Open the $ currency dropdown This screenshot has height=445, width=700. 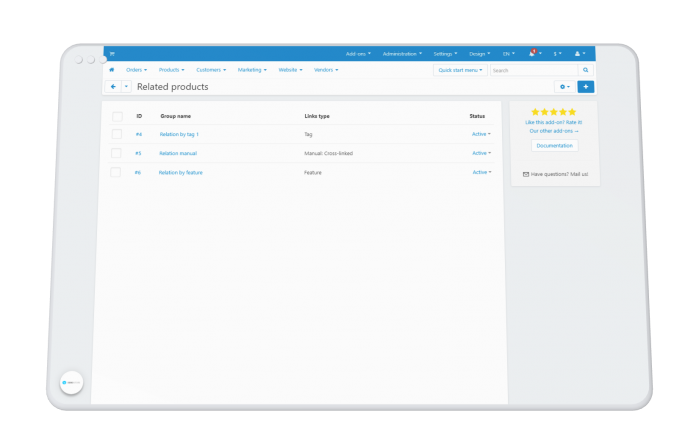click(x=558, y=54)
